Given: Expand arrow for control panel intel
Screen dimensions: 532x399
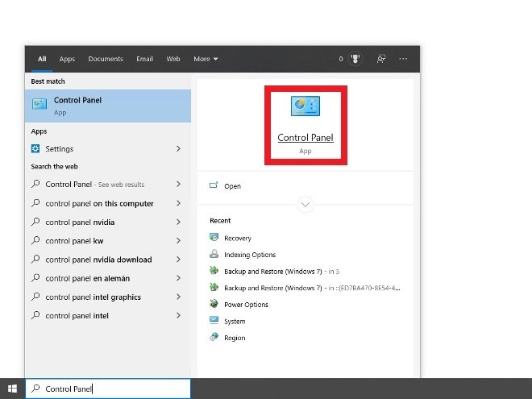Looking at the screenshot, I should coord(178,315).
